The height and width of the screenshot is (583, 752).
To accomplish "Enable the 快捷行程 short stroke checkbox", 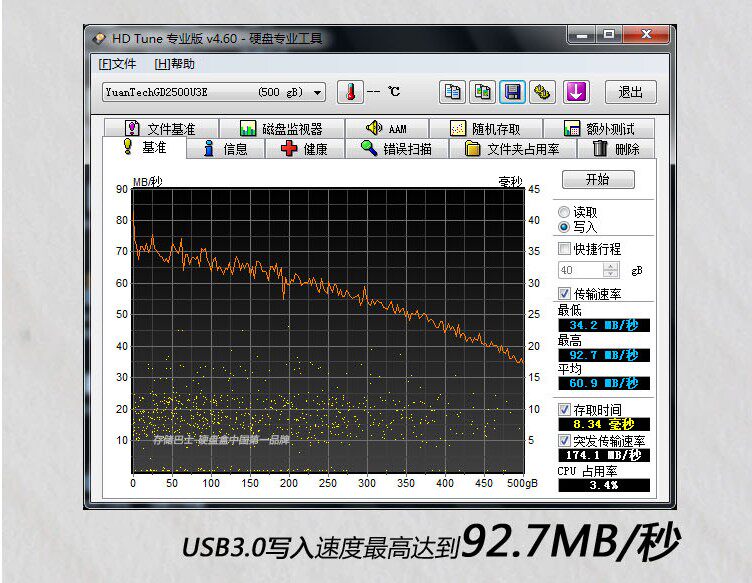I will click(565, 248).
